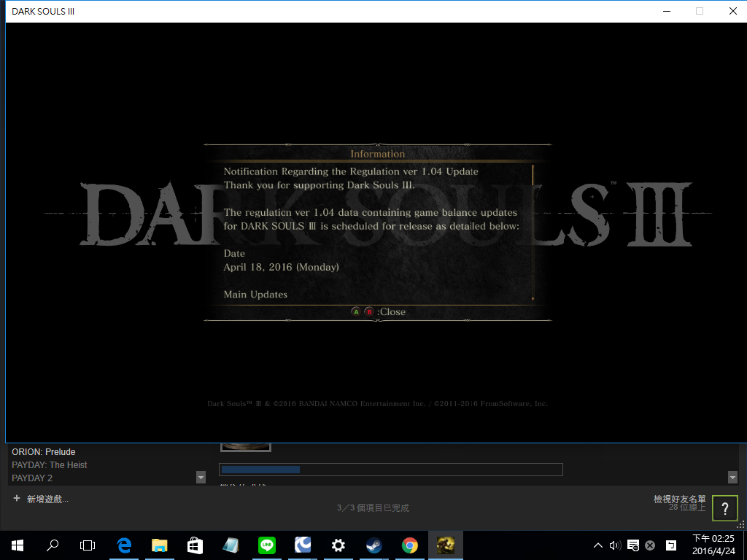
Task: Open Windows Store from taskbar
Action: [x=195, y=545]
